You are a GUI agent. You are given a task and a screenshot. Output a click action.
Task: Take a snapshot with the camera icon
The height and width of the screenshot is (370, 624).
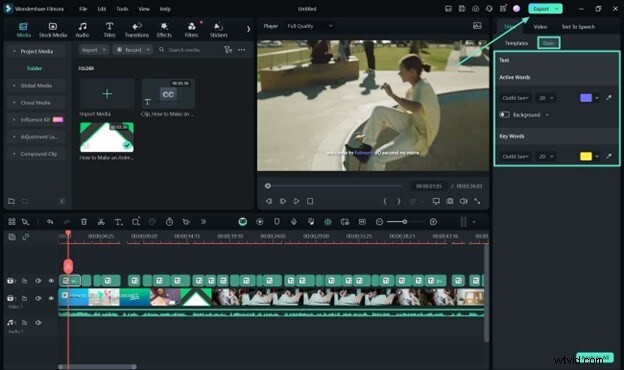point(450,201)
